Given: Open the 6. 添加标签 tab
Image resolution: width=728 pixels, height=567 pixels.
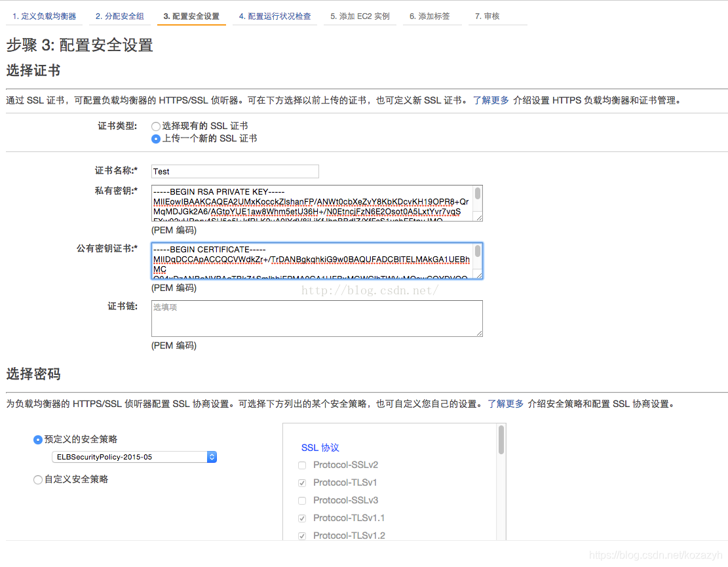Looking at the screenshot, I should [x=430, y=16].
